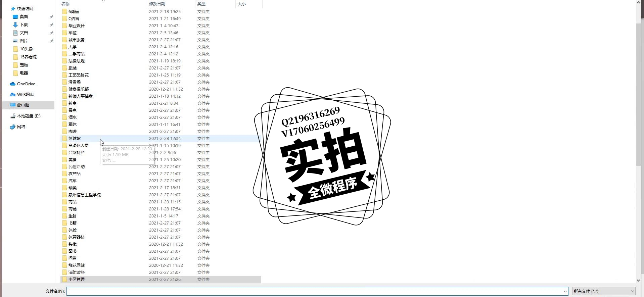Select the 书籍 folder name
This screenshot has width=644, height=297.
pos(72,223)
